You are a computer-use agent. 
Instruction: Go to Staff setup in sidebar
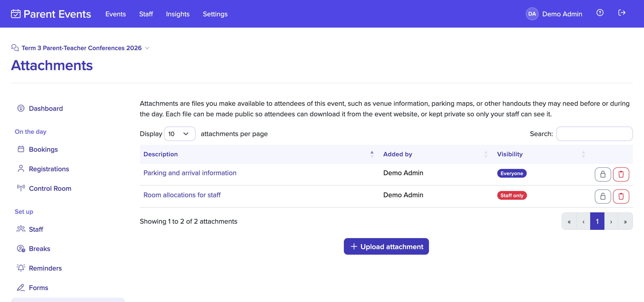pos(36,229)
